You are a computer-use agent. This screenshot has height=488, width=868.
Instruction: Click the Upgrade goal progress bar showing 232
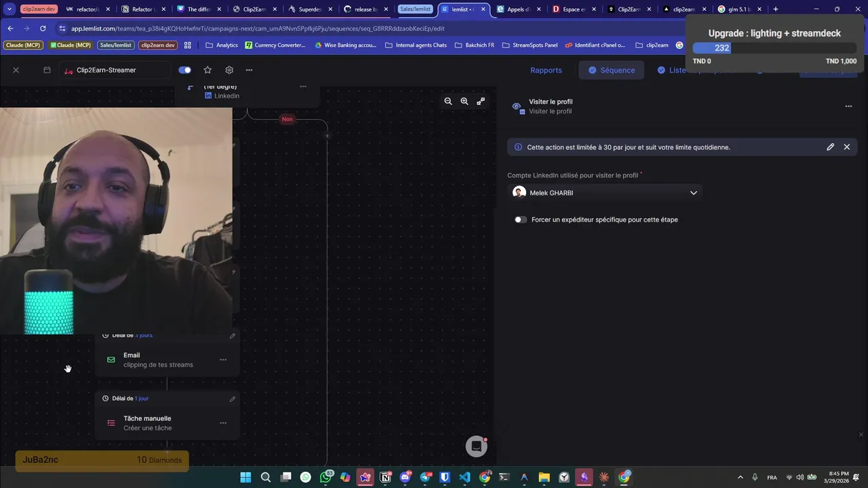click(774, 48)
